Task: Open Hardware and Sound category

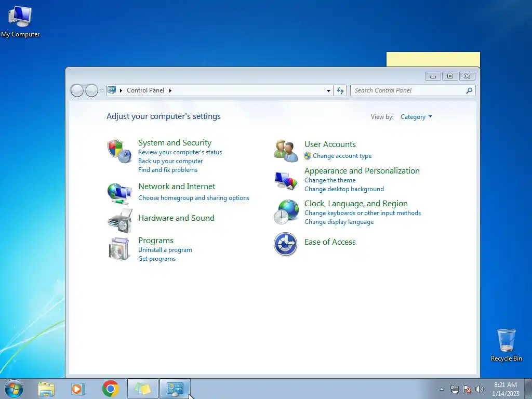Action: [177, 218]
